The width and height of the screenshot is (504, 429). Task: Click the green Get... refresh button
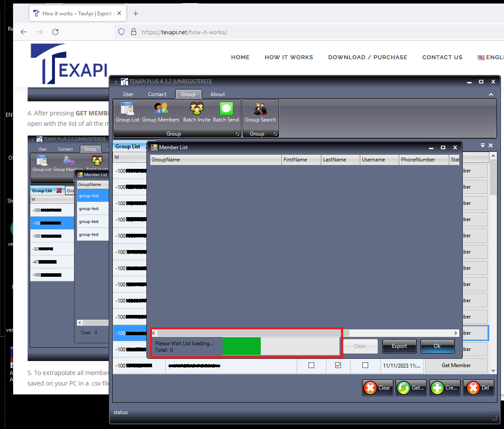pyautogui.click(x=411, y=388)
